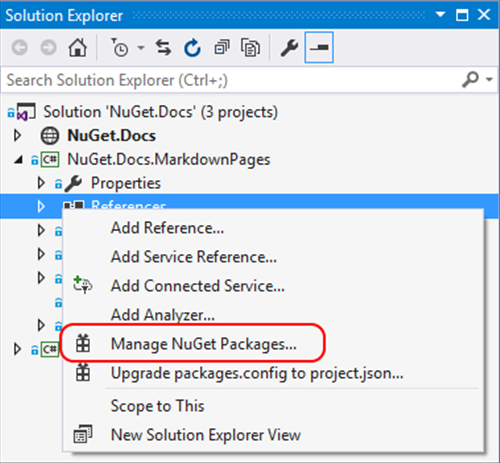Click the Upgrade packages.config gift icon
Viewport: 500px width, 463px height.
point(83,372)
